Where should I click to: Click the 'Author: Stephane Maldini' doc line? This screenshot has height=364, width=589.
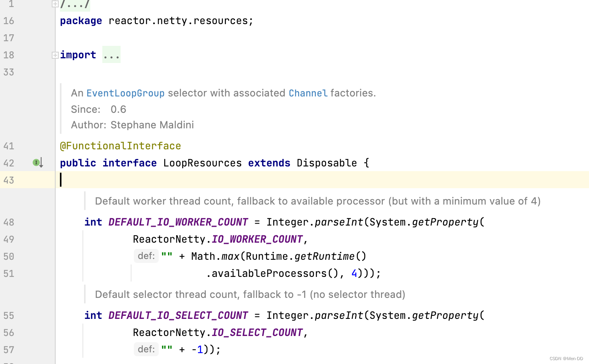pos(132,125)
